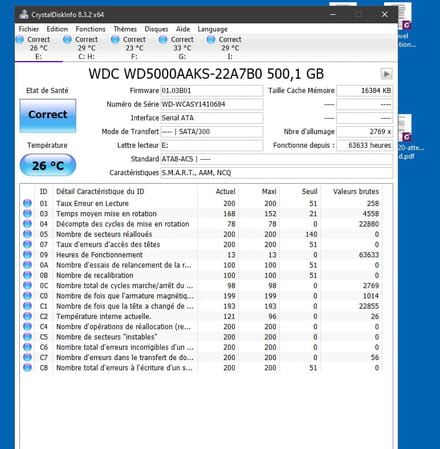Select 'Taux Erreur en Lecture' row text

[x=92, y=203]
